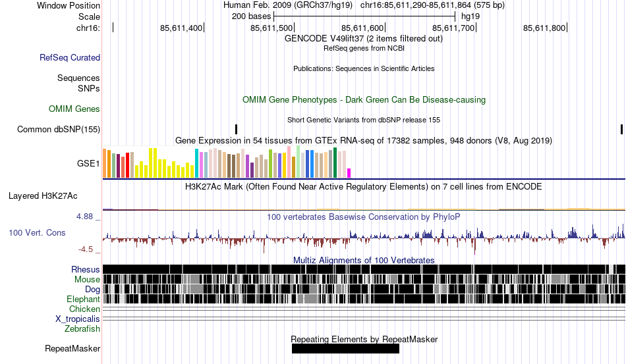Click the Dog alignment row label
The width and height of the screenshot is (626, 364).
92,290
